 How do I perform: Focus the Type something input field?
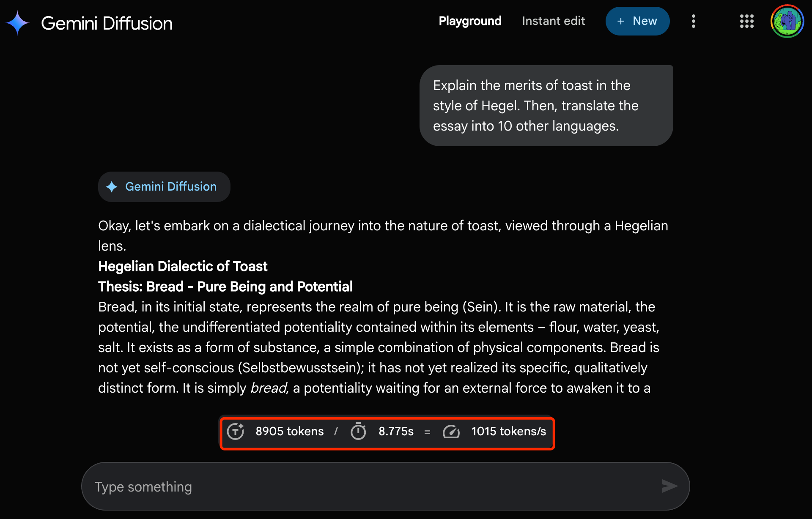pyautogui.click(x=372, y=486)
